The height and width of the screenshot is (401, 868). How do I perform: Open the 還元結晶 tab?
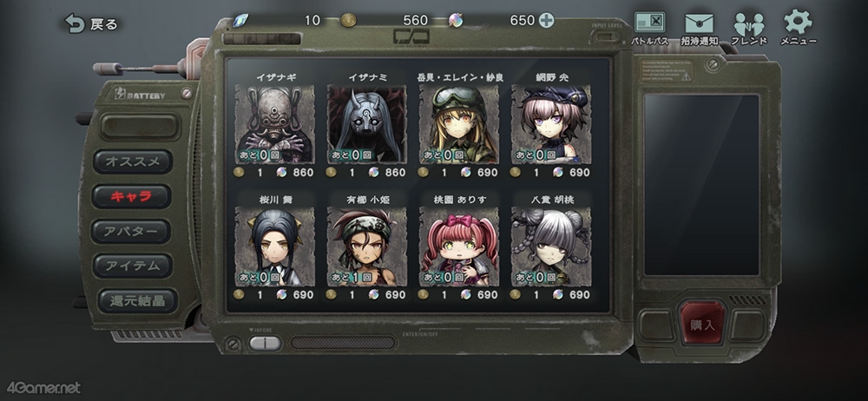(138, 300)
